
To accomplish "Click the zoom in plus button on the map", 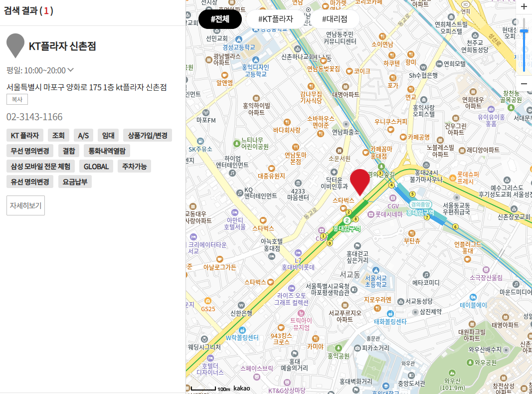I will point(523,7).
